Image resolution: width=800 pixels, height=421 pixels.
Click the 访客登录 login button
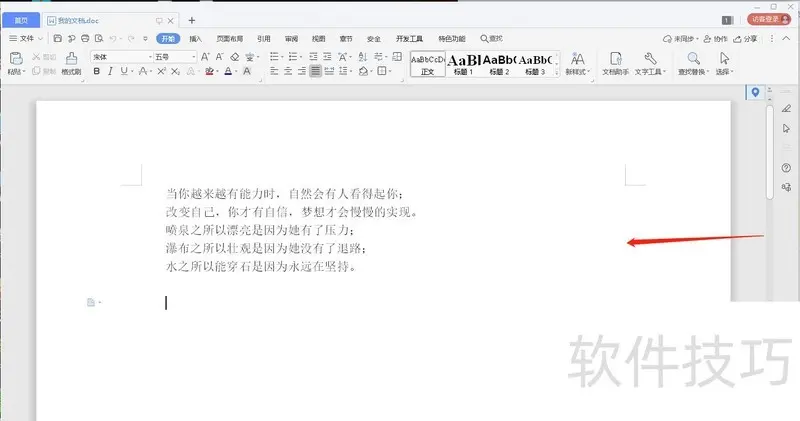[769, 19]
